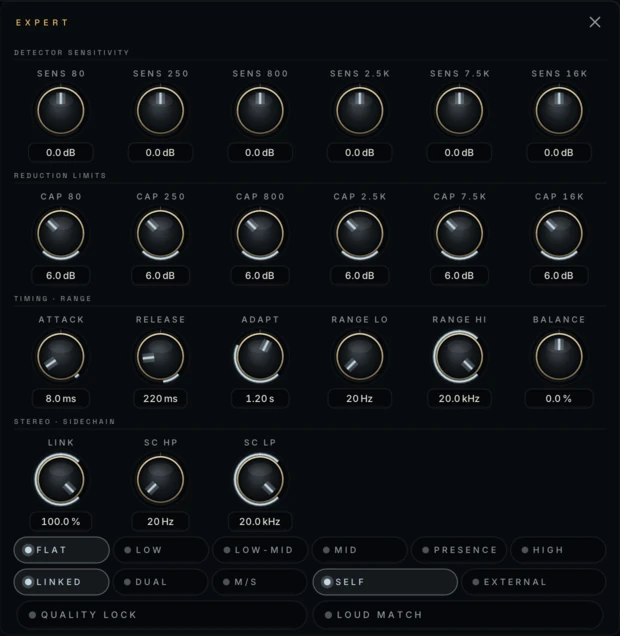The height and width of the screenshot is (636, 620).
Task: Select the FLAT profile option
Action: 62,550
